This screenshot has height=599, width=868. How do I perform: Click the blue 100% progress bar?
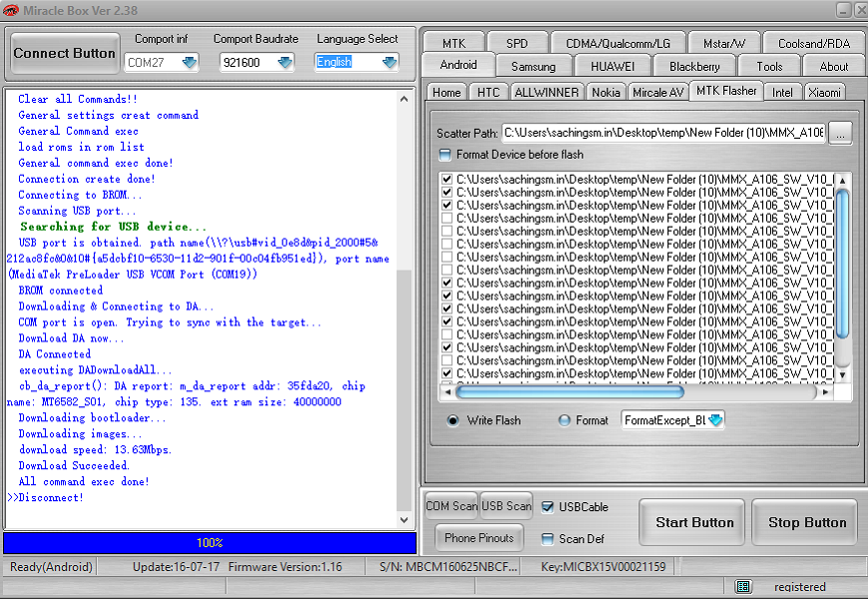click(x=210, y=543)
